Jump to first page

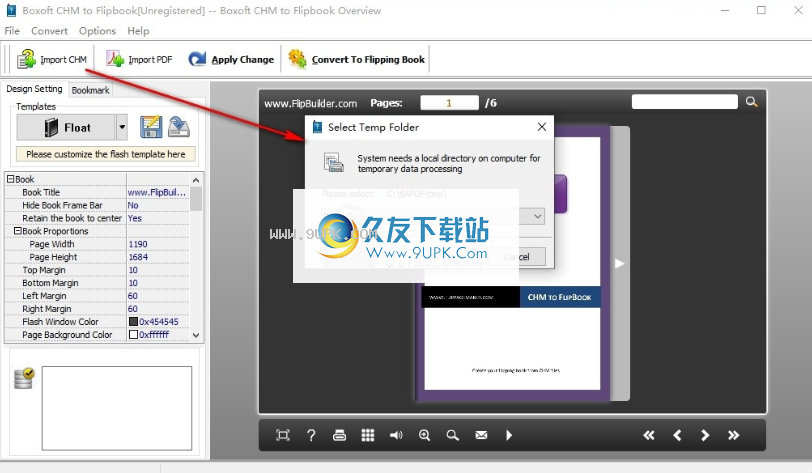649,435
